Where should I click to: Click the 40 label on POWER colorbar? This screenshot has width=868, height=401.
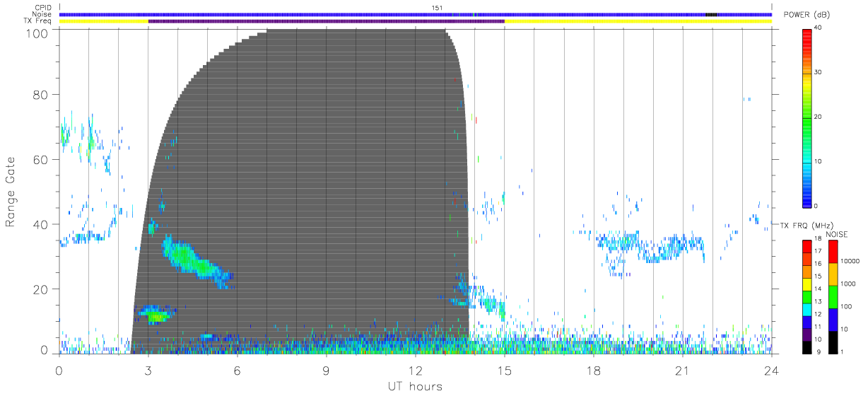coord(818,28)
